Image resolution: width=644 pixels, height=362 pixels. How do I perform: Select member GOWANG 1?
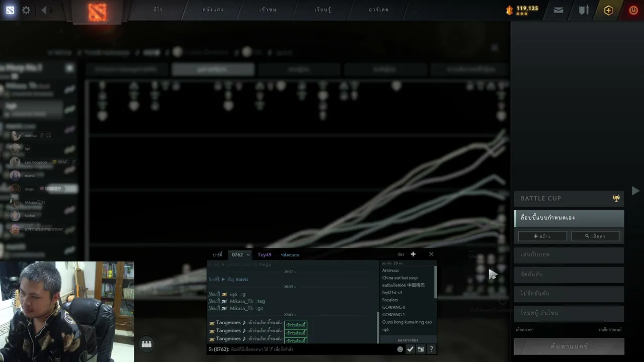pos(393,315)
